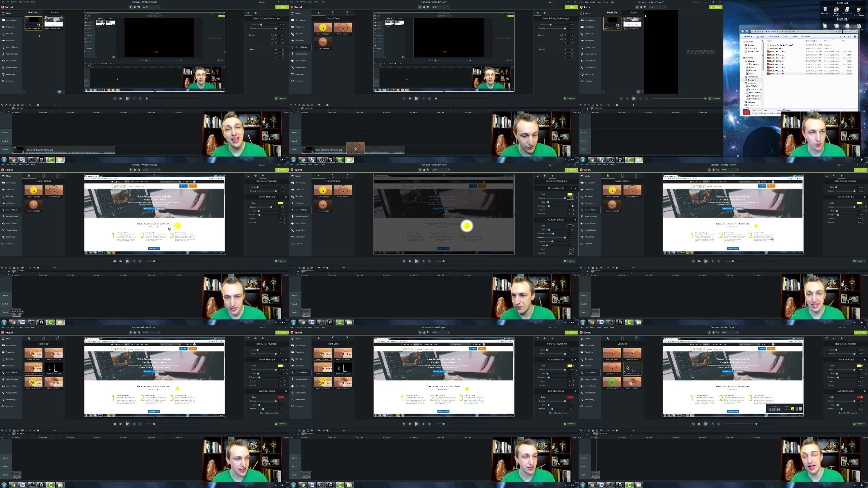Open the Share with dropdown in File Explorer

773,37
